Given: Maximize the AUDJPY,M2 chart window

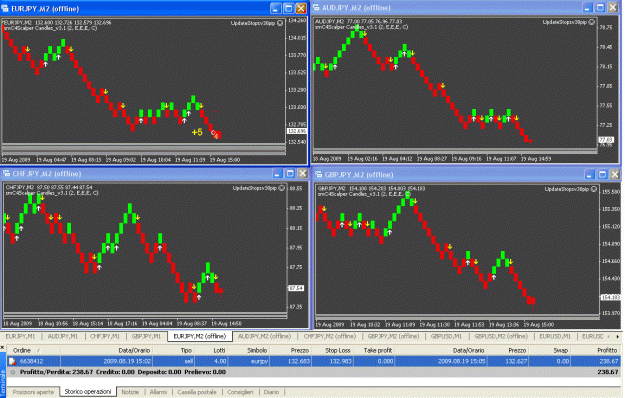Looking at the screenshot, I should click(x=600, y=8).
